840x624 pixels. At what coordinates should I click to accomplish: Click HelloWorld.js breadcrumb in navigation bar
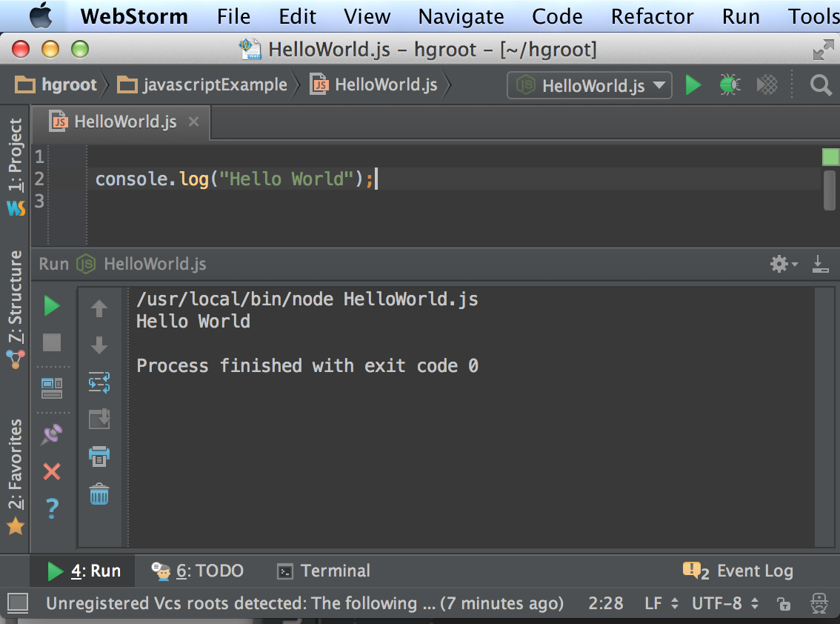(x=374, y=84)
